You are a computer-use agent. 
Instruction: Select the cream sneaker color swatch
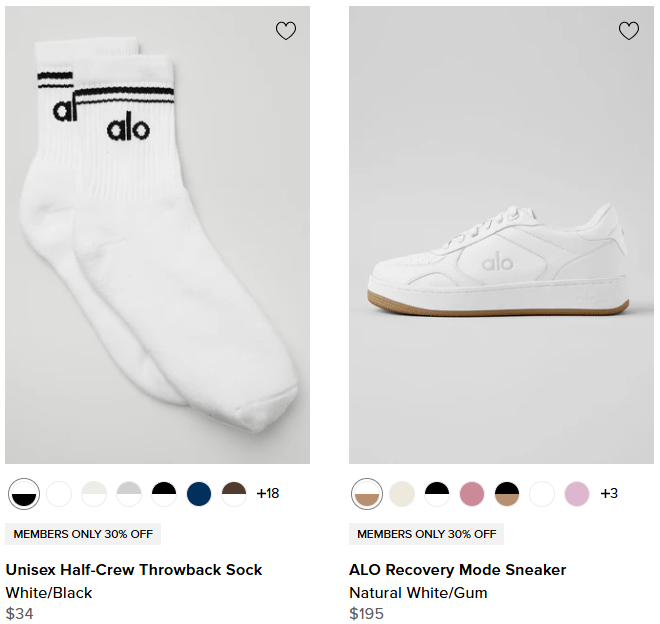pos(402,493)
